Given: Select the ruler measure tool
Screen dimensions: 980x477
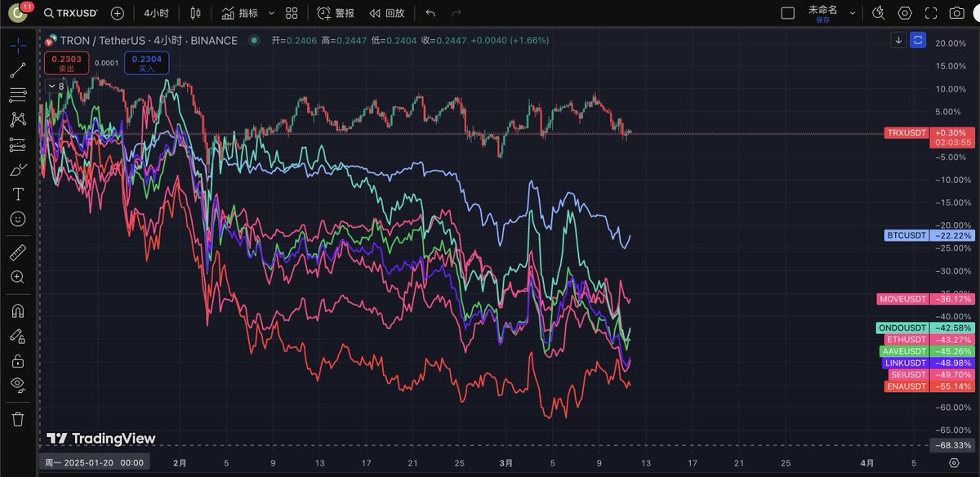Looking at the screenshot, I should click(x=17, y=252).
